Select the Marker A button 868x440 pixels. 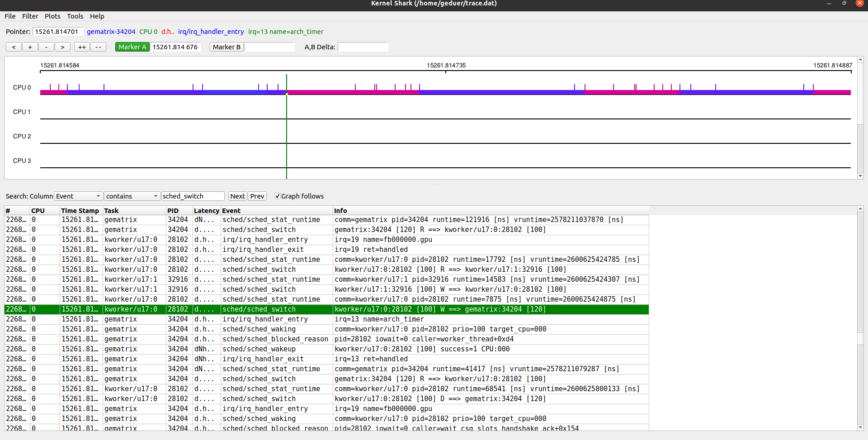pos(132,47)
